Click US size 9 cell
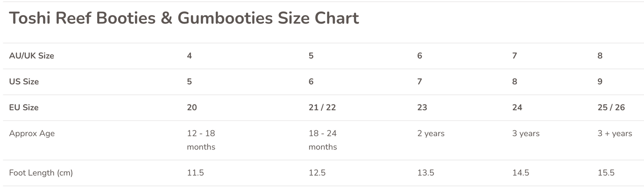Image resolution: width=644 pixels, height=189 pixels. pos(600,82)
